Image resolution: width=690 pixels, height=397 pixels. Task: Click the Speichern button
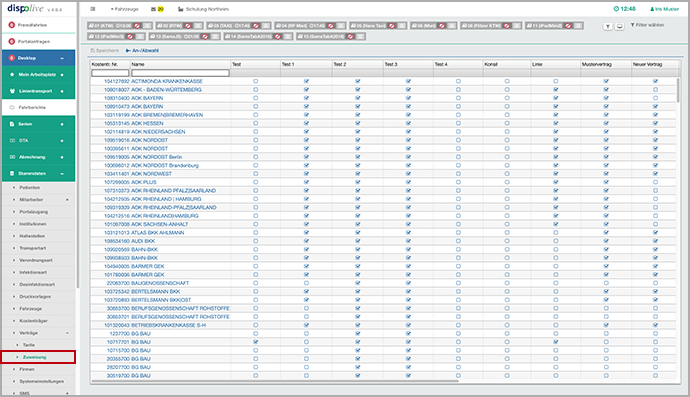tap(104, 51)
